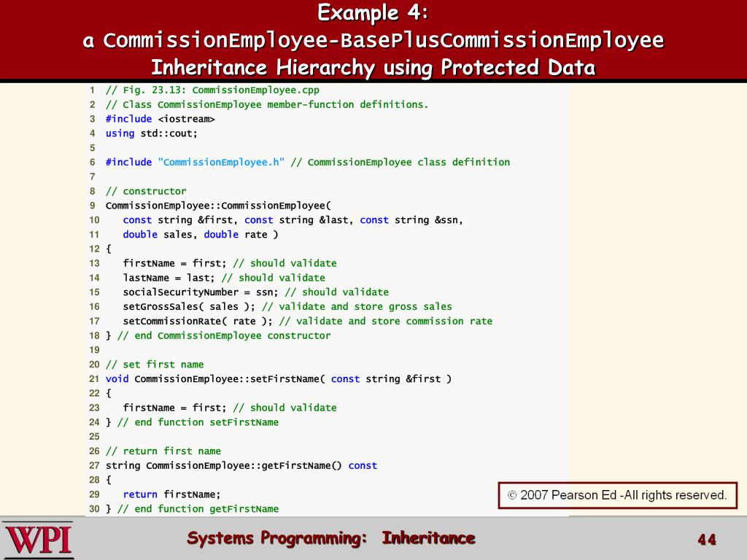Click the title line "Inheritance Hierarchy using Protected Data"

pyautogui.click(x=373, y=67)
